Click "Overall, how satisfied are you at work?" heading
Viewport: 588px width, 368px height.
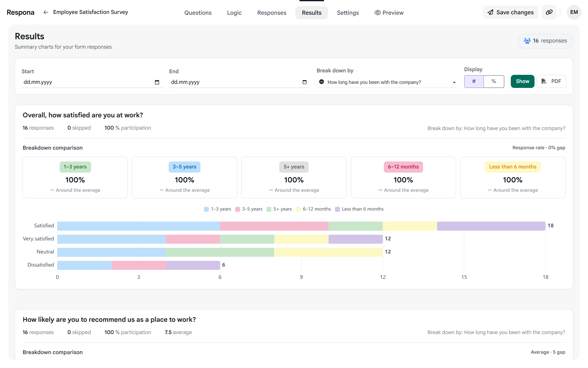pyautogui.click(x=83, y=115)
